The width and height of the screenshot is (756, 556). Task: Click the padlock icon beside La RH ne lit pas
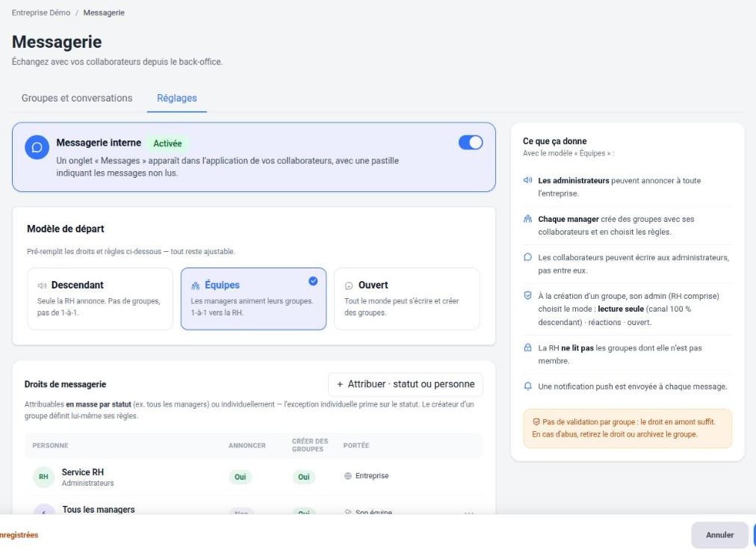coord(527,347)
